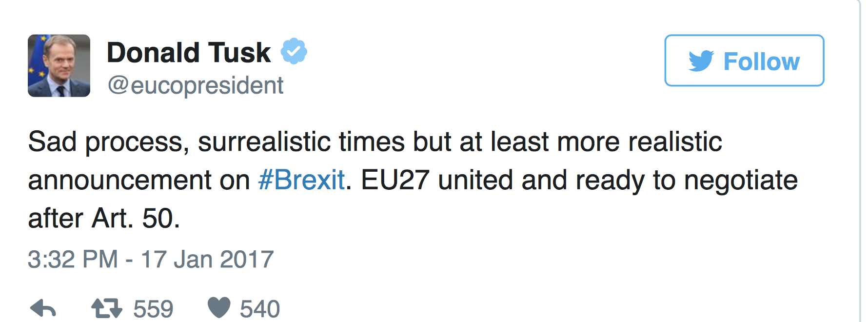868x322 pixels.
Task: Click the 3:32 PM time in timestamp
Action: click(73, 259)
